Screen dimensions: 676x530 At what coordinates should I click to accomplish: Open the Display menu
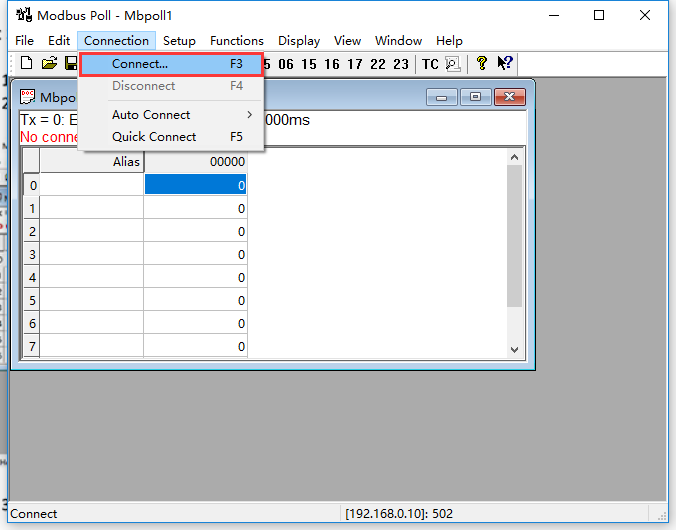299,41
